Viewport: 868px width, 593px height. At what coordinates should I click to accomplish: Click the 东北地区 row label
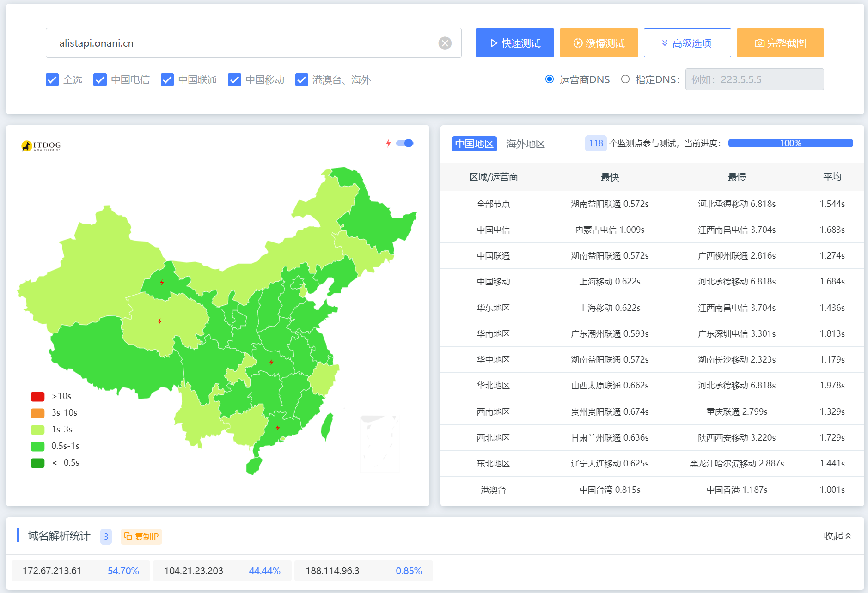(x=493, y=463)
